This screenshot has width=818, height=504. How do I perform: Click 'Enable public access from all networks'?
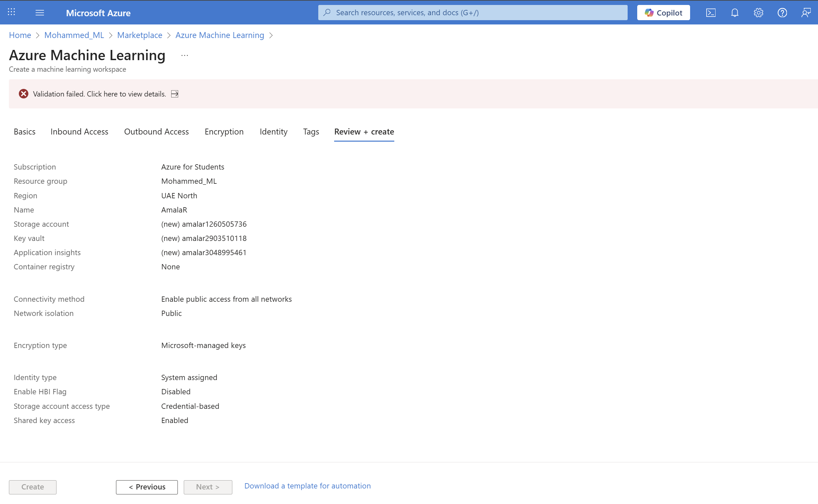click(x=226, y=299)
